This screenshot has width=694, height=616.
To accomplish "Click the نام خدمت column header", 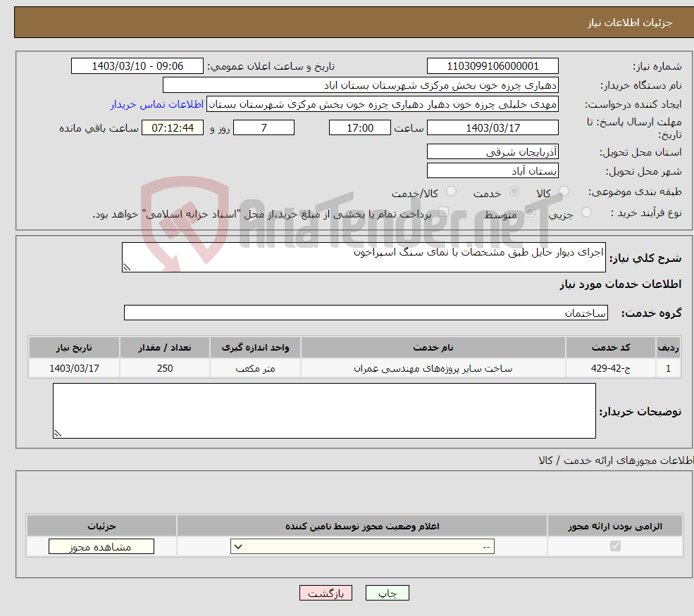I will [433, 348].
